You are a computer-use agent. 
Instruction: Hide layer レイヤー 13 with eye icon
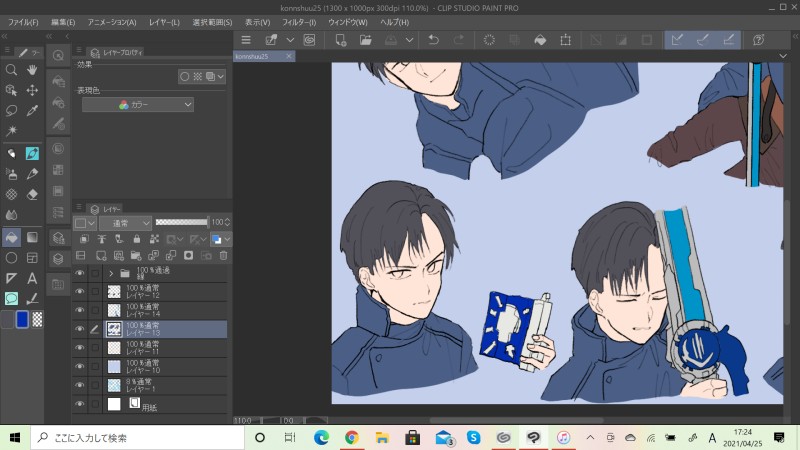coord(80,329)
